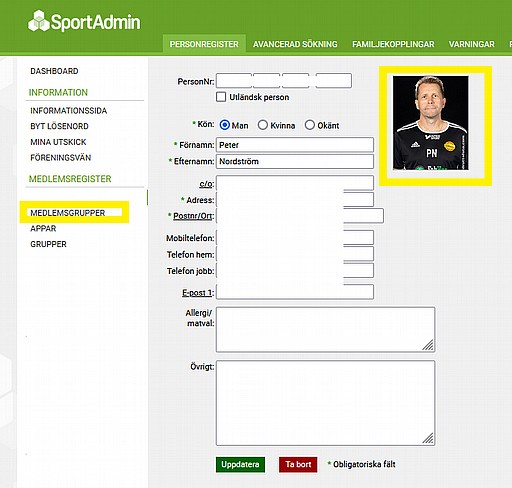
Task: Go to the Varningar tab
Action: [471, 44]
